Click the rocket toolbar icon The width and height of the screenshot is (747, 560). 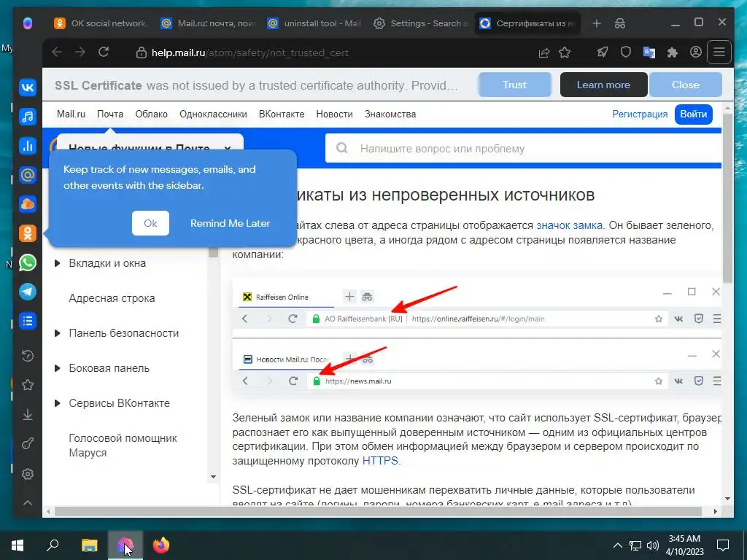602,52
